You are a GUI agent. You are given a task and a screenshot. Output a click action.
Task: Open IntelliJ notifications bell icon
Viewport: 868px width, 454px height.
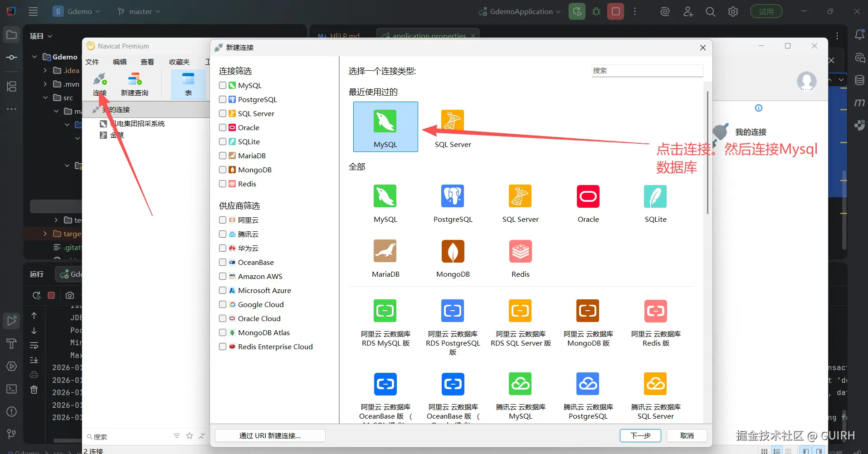pos(859,35)
